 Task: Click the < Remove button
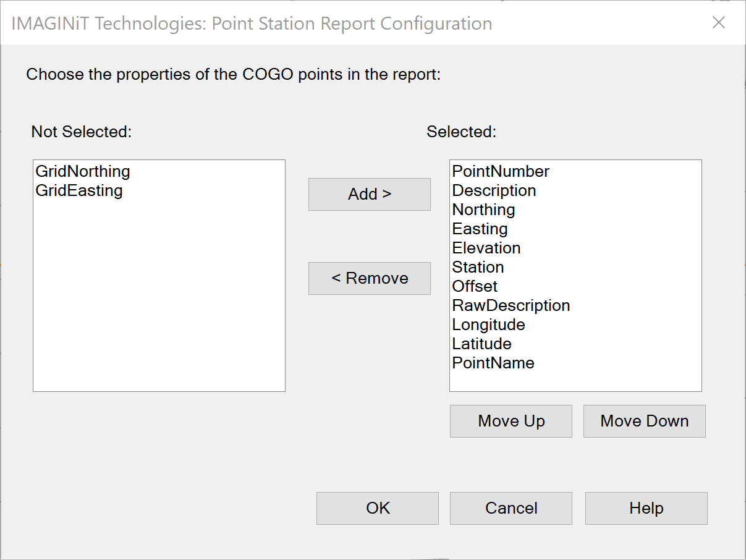coord(370,278)
